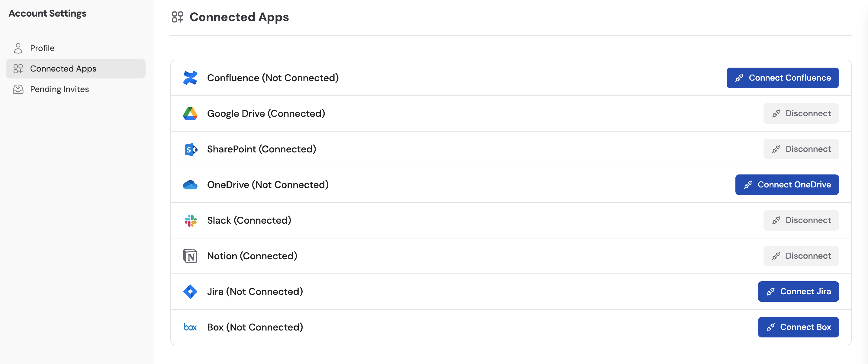Open the Profile settings page
The width and height of the screenshot is (868, 364).
click(x=42, y=48)
